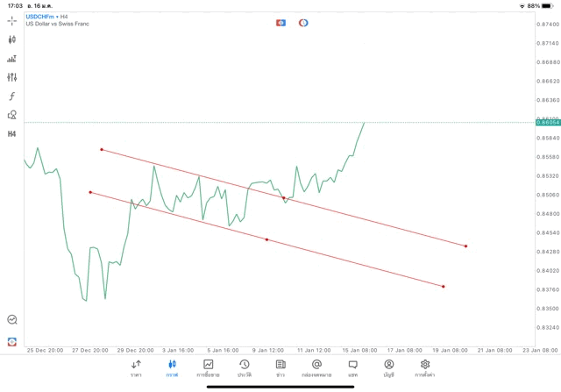
Task: Open the ข่าว news section
Action: click(x=280, y=368)
